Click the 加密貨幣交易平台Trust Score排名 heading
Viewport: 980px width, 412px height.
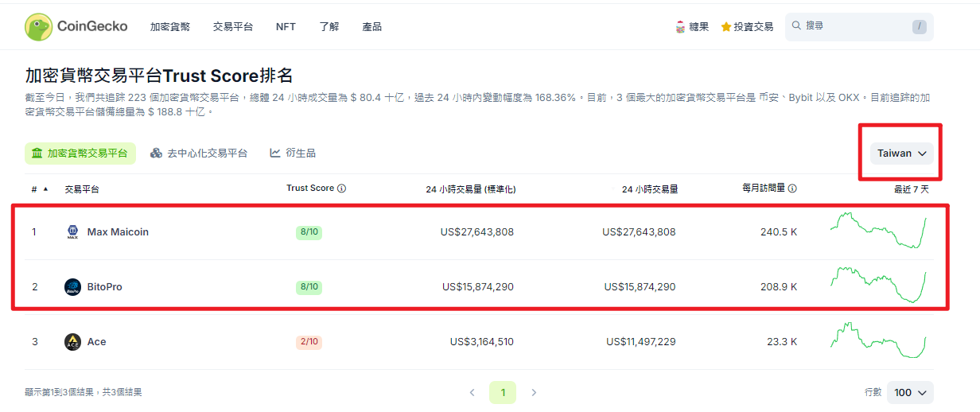[159, 76]
